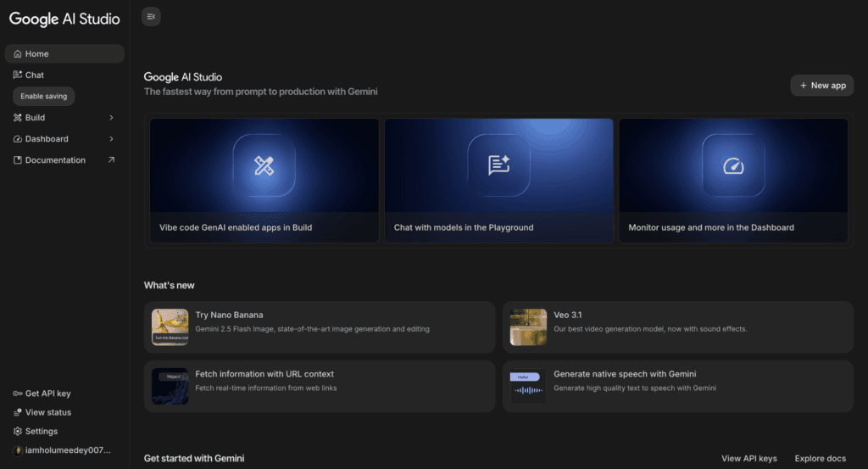Screen dimensions: 868x469
Task: Click the chat sparkle icon in Playground card
Action: pyautogui.click(x=498, y=165)
